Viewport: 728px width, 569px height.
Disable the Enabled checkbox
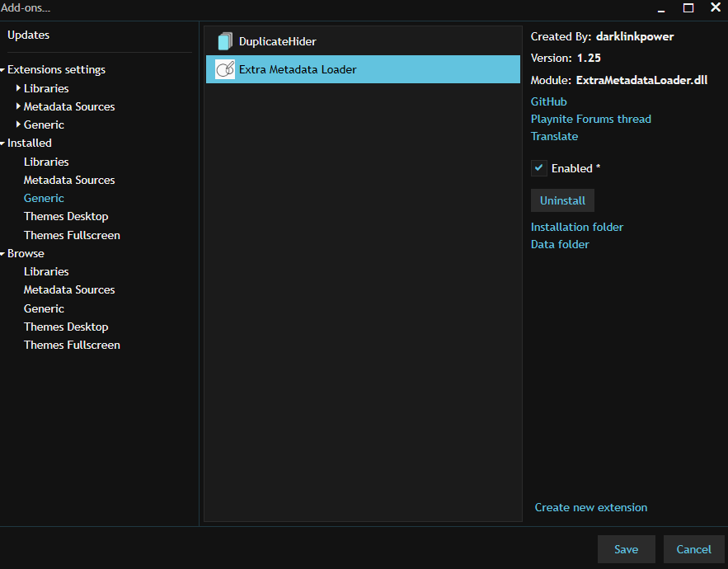(x=538, y=168)
